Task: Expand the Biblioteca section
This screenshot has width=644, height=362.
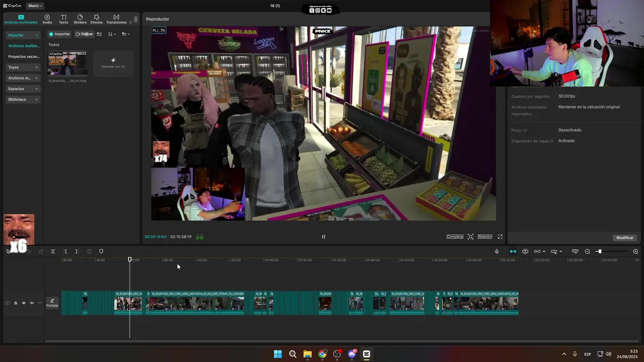Action: [23, 100]
